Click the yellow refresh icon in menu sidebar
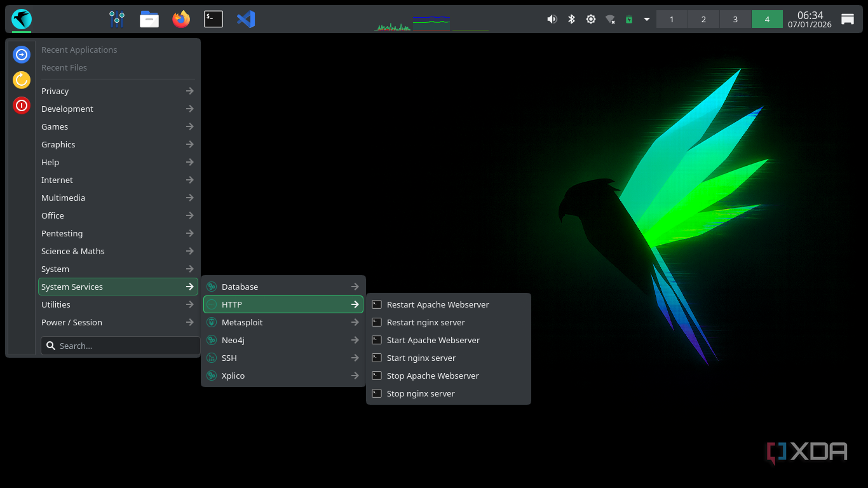This screenshot has height=488, width=868. (22, 80)
